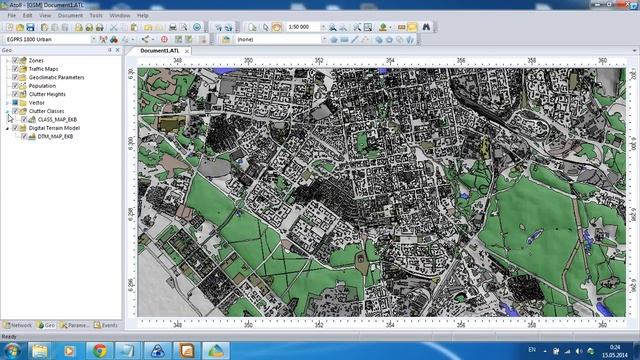Click the Paste clipboard icon
Viewport: 640px width, 360px height.
pyautogui.click(x=134, y=27)
